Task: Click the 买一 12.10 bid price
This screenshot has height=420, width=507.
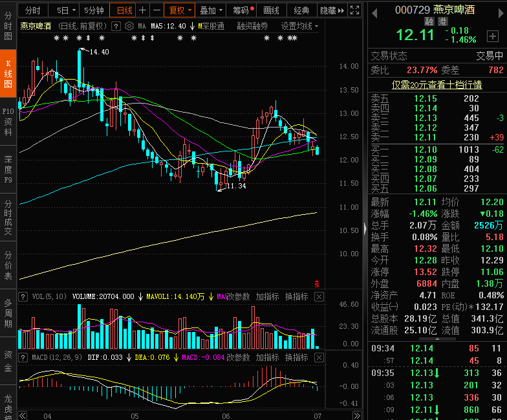Action: pyautogui.click(x=426, y=150)
